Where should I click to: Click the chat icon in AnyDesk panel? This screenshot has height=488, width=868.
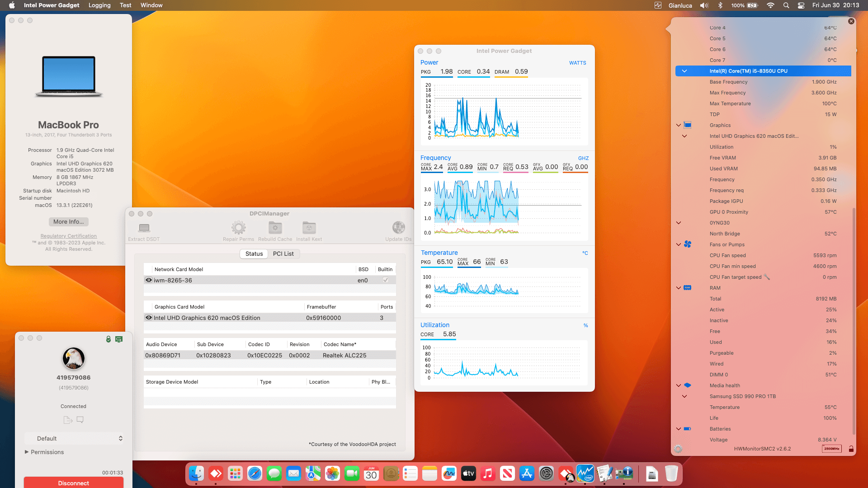tap(80, 420)
